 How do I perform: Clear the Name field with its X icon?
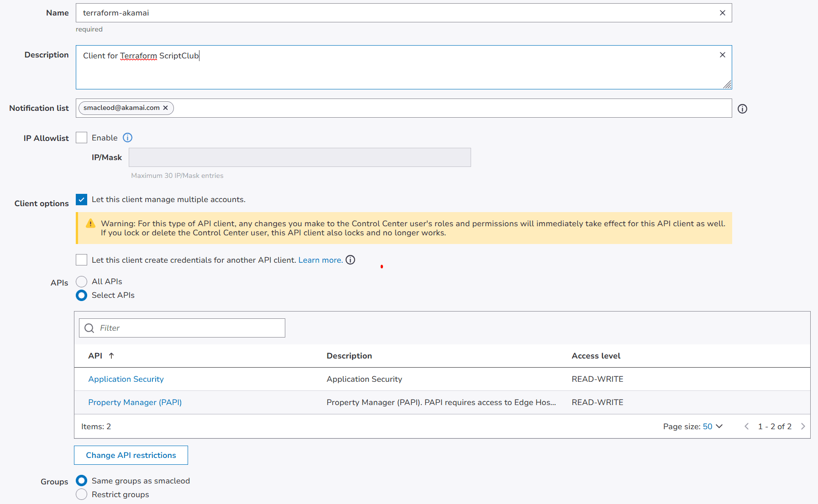722,13
